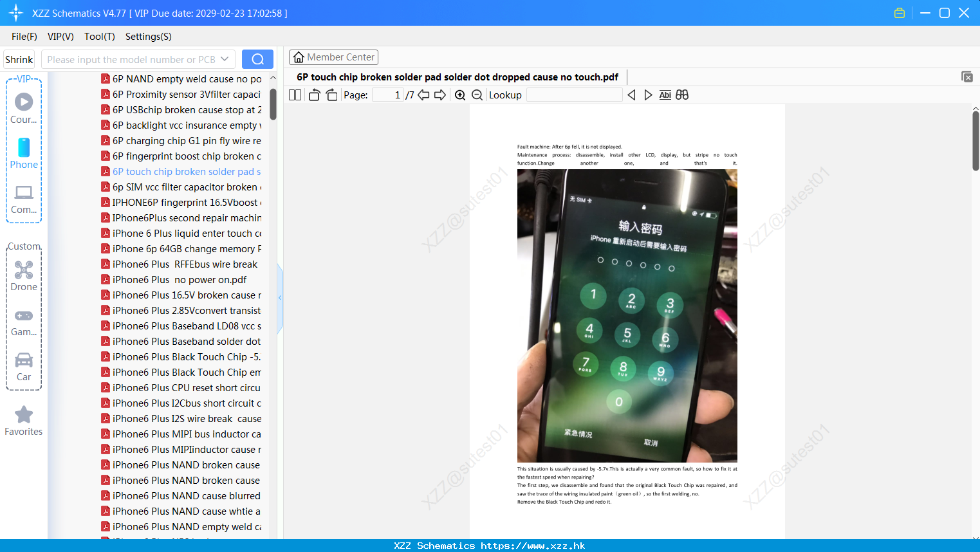The width and height of the screenshot is (980, 552).
Task: Select the PDF tab title
Action: click(458, 77)
